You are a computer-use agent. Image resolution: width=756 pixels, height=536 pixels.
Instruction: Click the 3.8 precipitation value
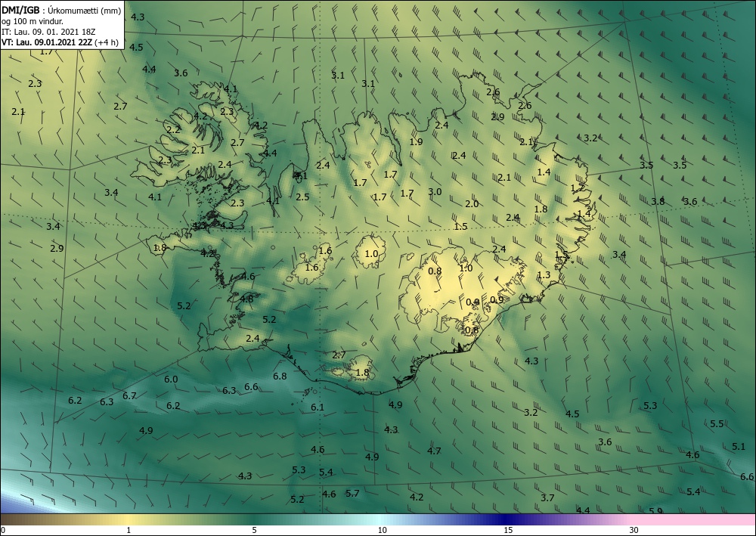[x=658, y=202]
